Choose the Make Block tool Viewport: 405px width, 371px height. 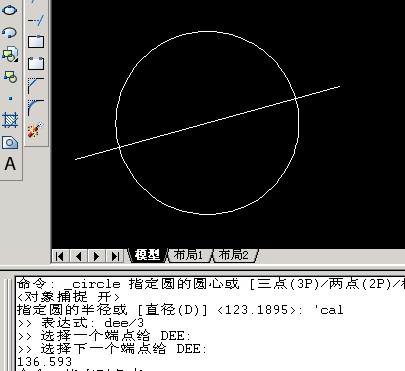(x=10, y=76)
